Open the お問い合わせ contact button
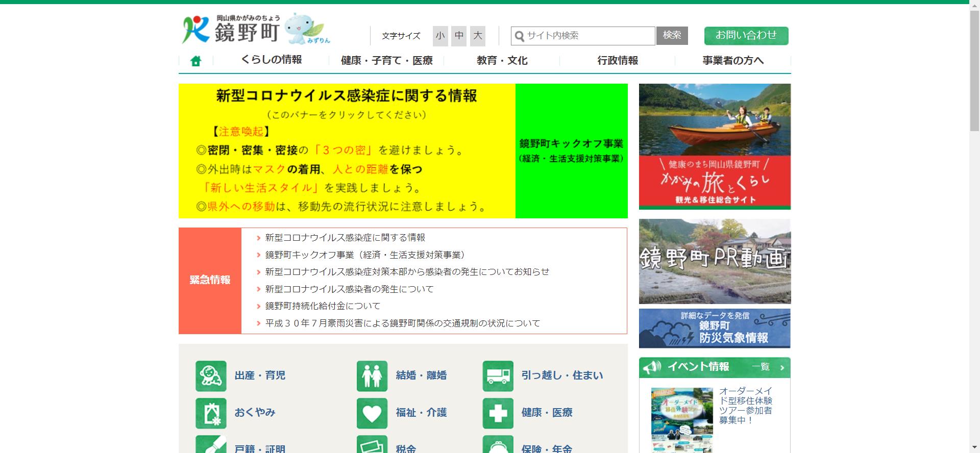The width and height of the screenshot is (980, 453). tap(746, 36)
